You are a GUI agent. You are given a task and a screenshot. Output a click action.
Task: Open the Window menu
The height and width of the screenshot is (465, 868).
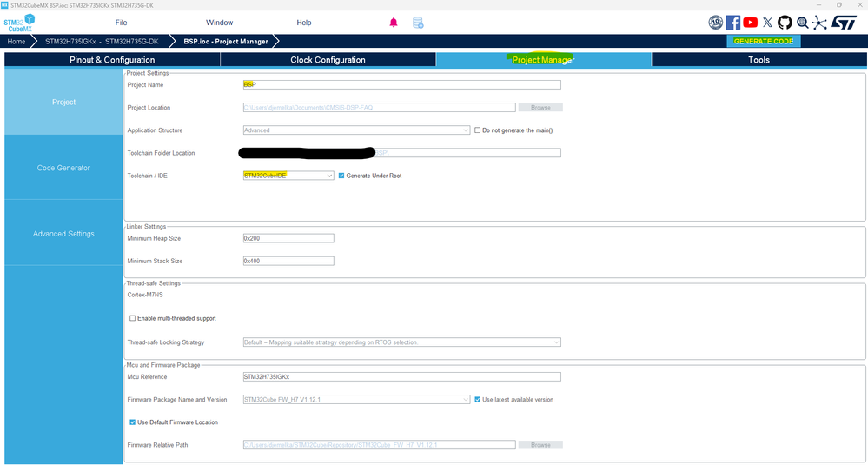tap(219, 23)
